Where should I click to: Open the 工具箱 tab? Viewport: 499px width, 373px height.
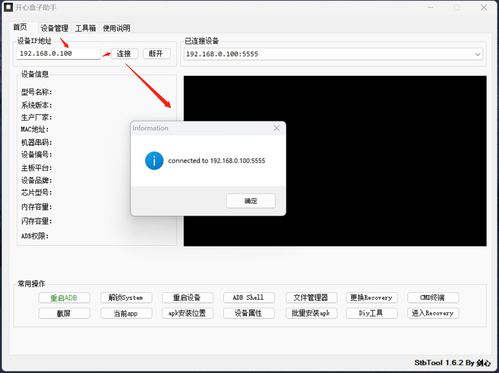tap(86, 28)
